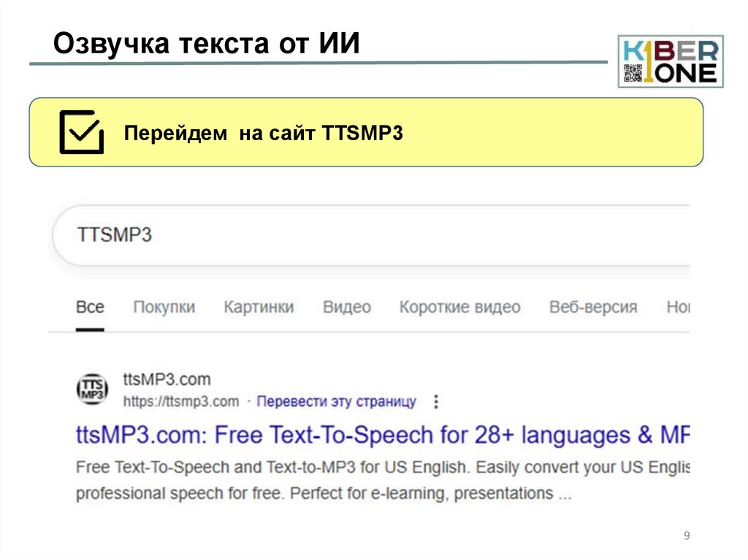Switch to Короткие видео results

[x=460, y=307]
